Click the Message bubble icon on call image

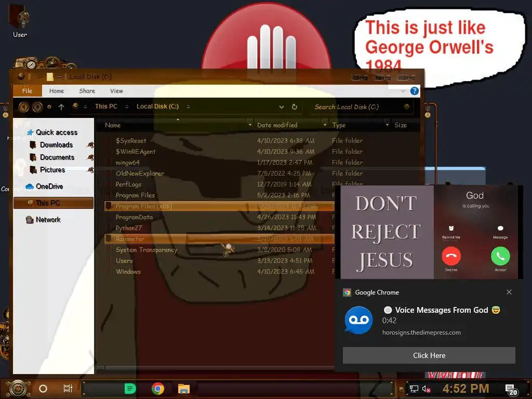(x=500, y=229)
